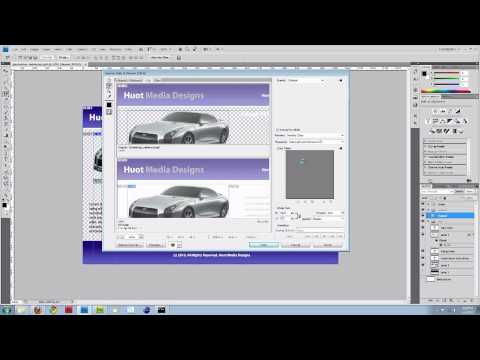The width and height of the screenshot is (480, 360).
Task: Open the Preset dropdown in the dialog
Action: pyautogui.click(x=306, y=80)
